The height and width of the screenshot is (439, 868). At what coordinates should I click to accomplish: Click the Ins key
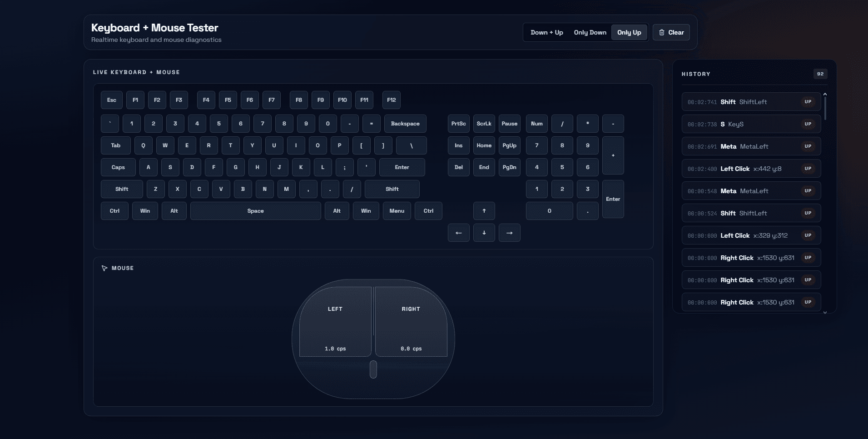(x=459, y=145)
